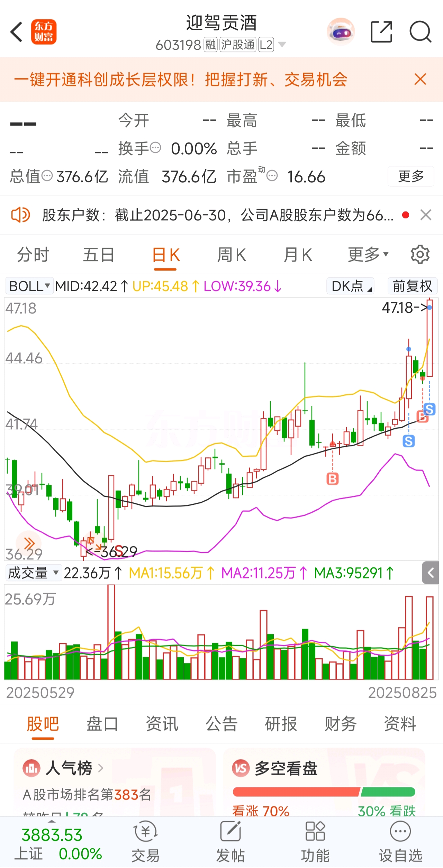Switch to the 分时 chart tab
The height and width of the screenshot is (868, 443).
coord(33,255)
